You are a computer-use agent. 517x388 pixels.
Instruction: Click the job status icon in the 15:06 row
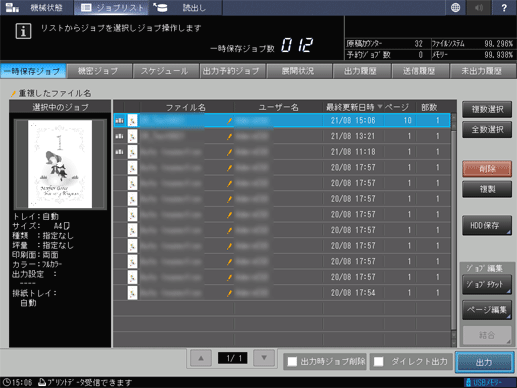tap(119, 120)
